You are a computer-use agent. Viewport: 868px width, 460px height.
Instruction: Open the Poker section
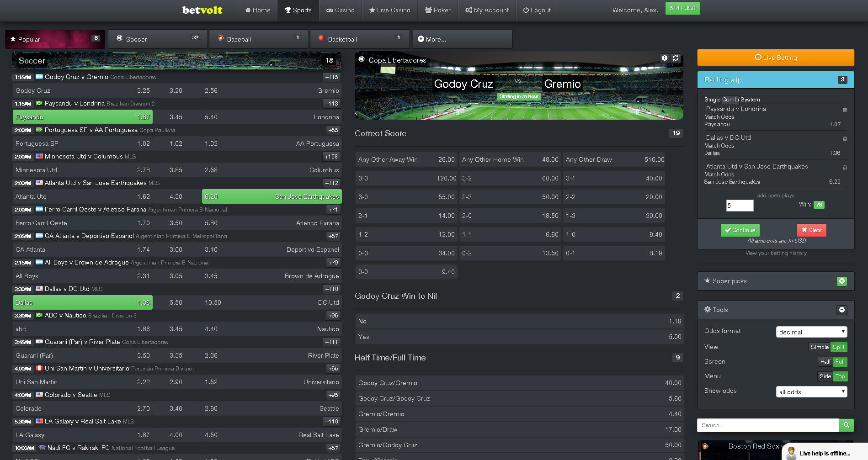[x=437, y=10]
